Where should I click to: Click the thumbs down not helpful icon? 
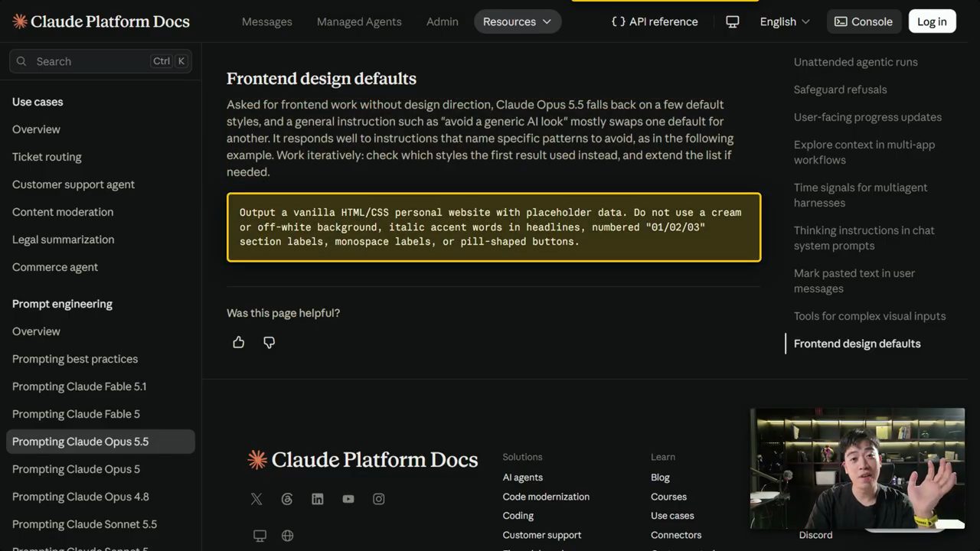click(269, 342)
